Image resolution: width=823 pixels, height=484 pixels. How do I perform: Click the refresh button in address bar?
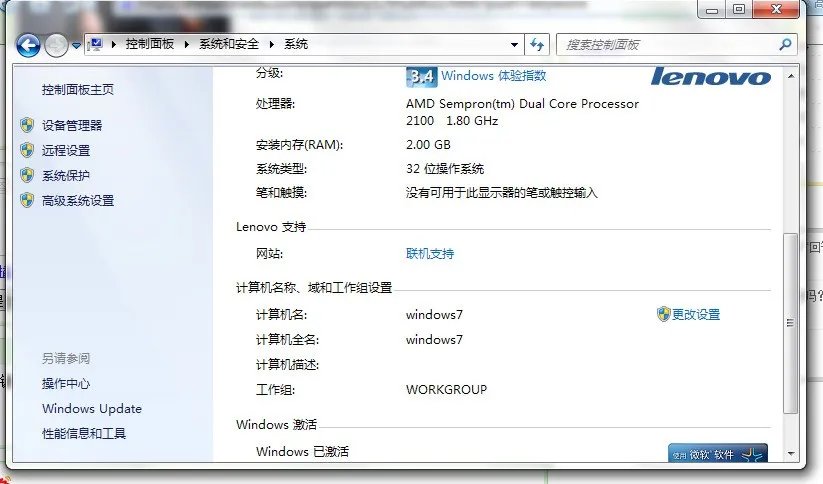point(537,45)
